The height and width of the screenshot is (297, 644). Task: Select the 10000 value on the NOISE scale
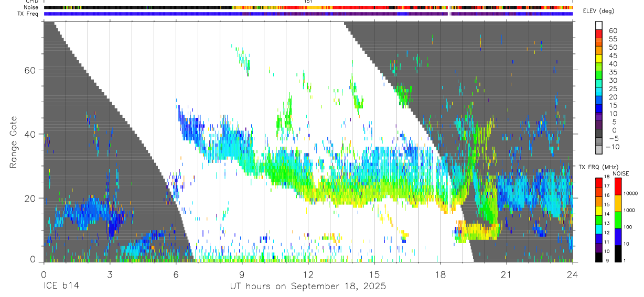click(632, 193)
